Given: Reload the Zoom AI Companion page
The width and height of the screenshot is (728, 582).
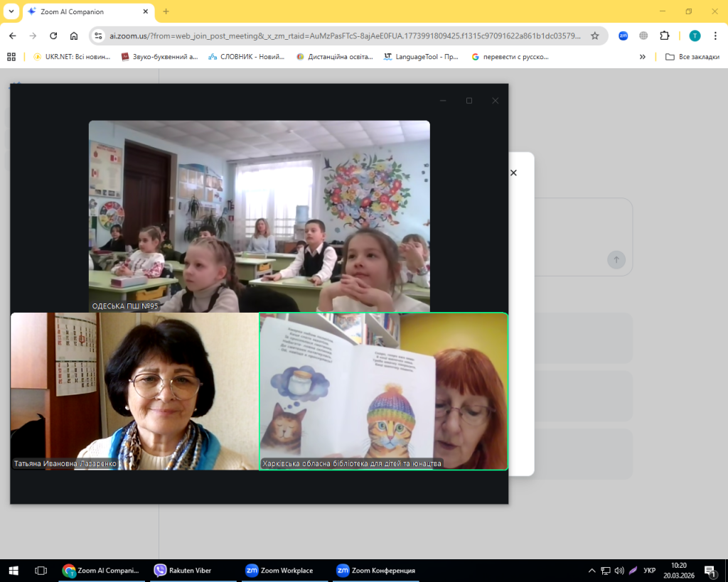Looking at the screenshot, I should 53,36.
